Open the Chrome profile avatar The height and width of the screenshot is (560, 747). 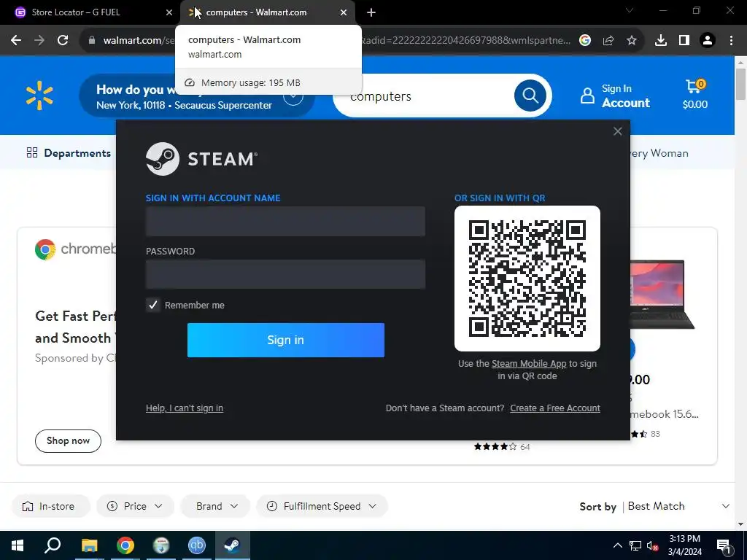coord(708,41)
